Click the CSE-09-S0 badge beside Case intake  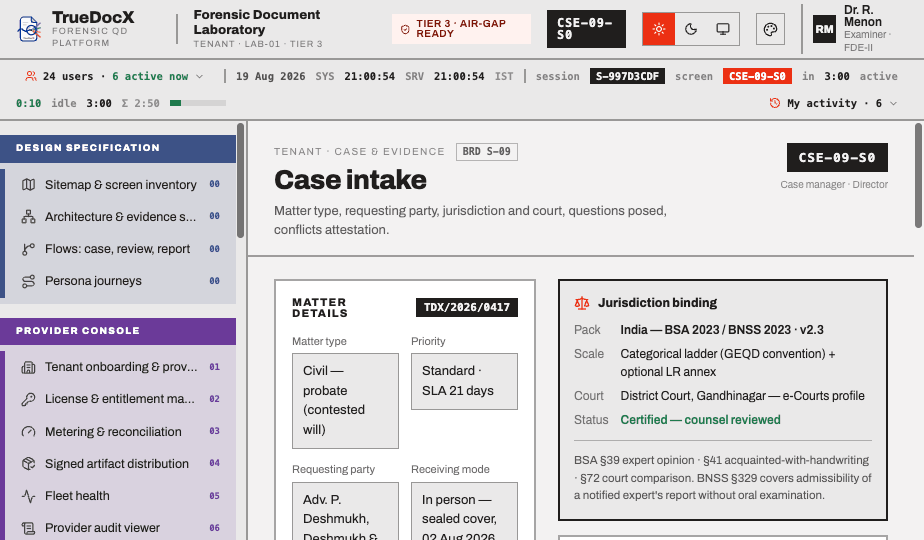point(837,157)
